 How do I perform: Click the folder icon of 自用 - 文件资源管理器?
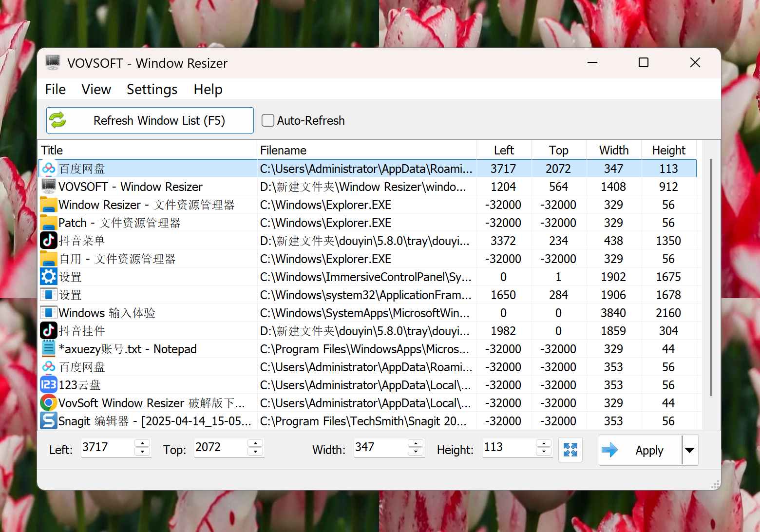click(49, 259)
